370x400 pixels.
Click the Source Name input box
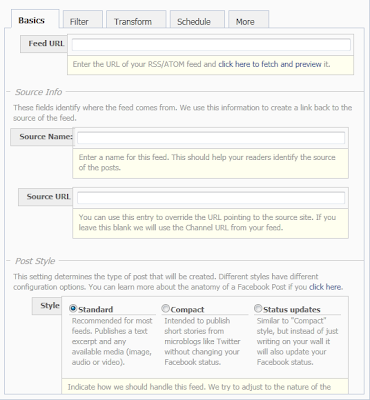(x=211, y=138)
